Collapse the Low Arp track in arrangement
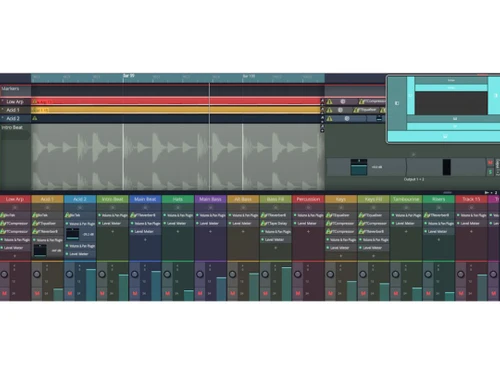Screen dimensions: 500x375 [3, 101]
